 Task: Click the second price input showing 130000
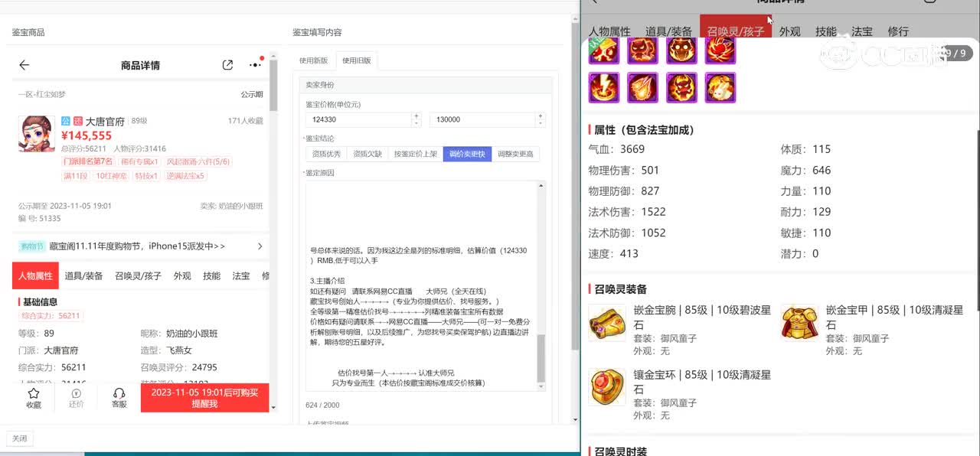point(482,119)
